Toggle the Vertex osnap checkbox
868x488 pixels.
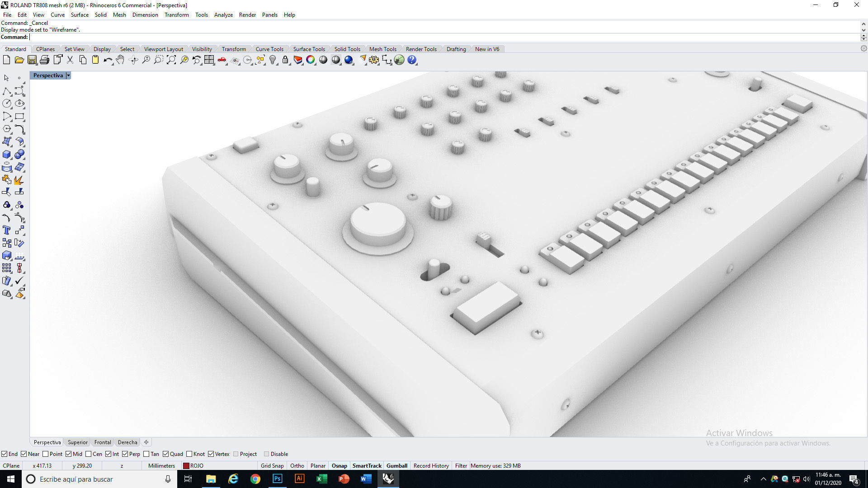[x=211, y=454]
